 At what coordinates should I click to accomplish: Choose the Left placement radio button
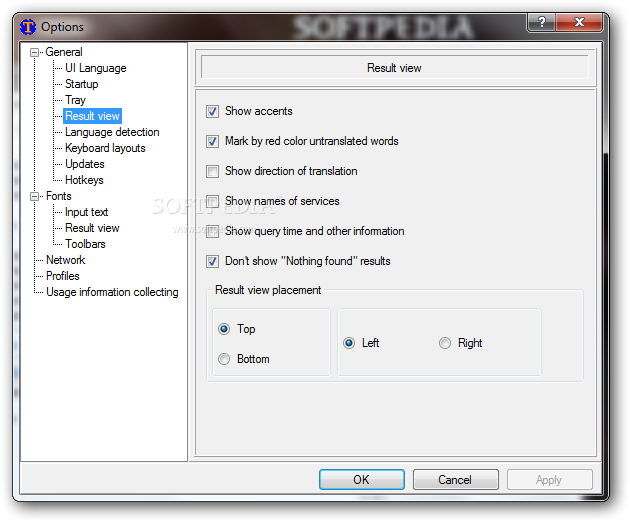(349, 343)
